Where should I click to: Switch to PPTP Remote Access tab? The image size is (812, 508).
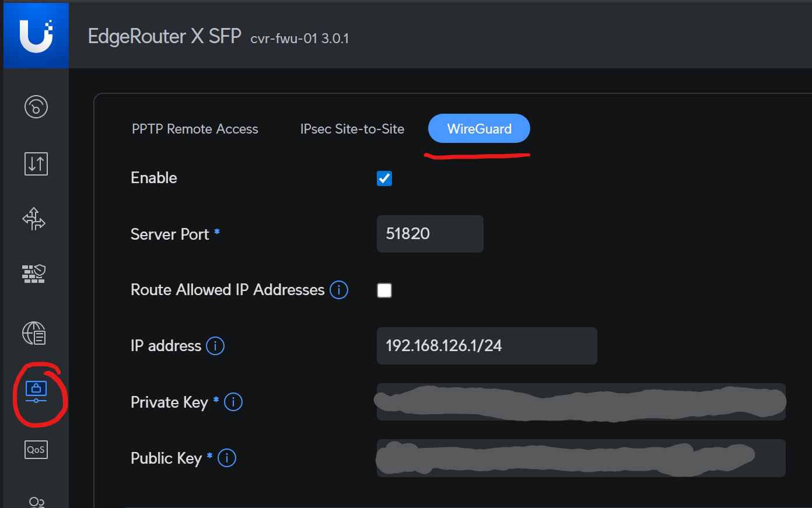tap(195, 129)
